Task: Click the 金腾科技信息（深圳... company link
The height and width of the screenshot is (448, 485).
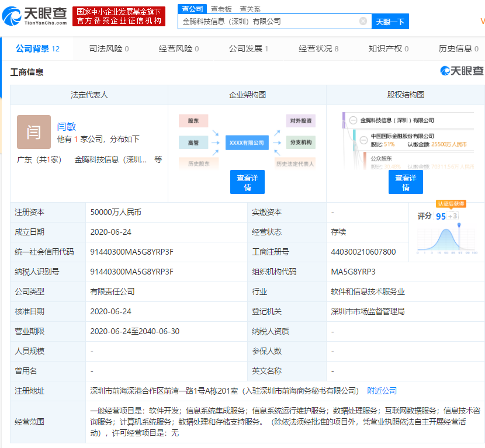Action: tap(111, 159)
